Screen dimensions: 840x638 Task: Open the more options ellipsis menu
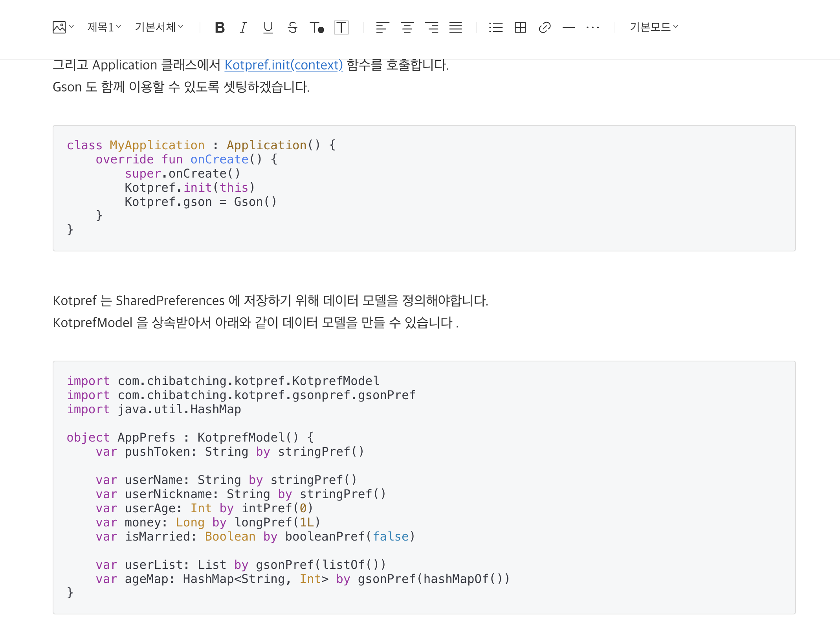tap(592, 27)
